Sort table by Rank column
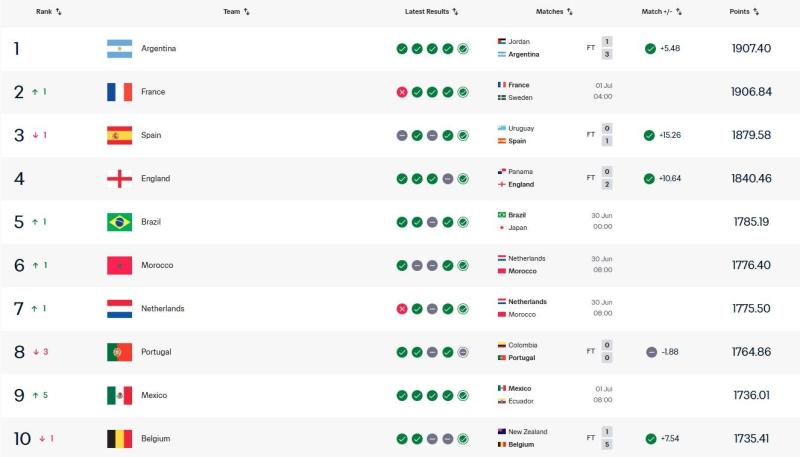The height and width of the screenshot is (457, 800). 49,11
